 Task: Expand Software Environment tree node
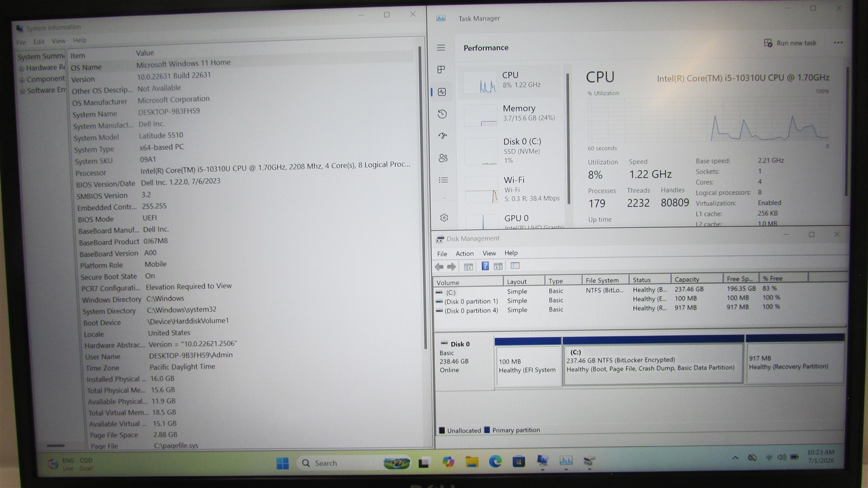coord(23,91)
